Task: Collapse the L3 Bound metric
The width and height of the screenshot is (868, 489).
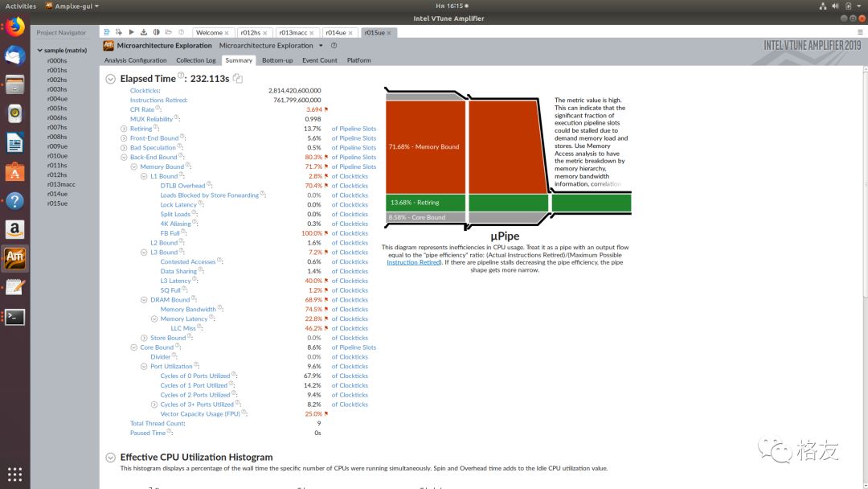Action: point(144,253)
